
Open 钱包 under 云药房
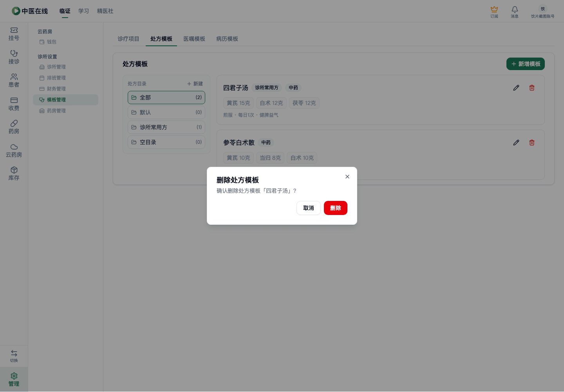click(65, 42)
